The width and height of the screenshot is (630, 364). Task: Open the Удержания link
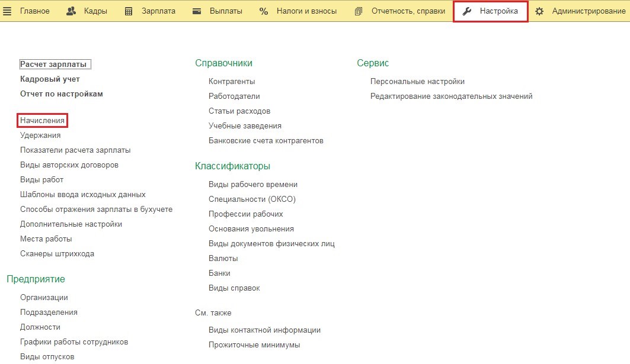point(39,135)
